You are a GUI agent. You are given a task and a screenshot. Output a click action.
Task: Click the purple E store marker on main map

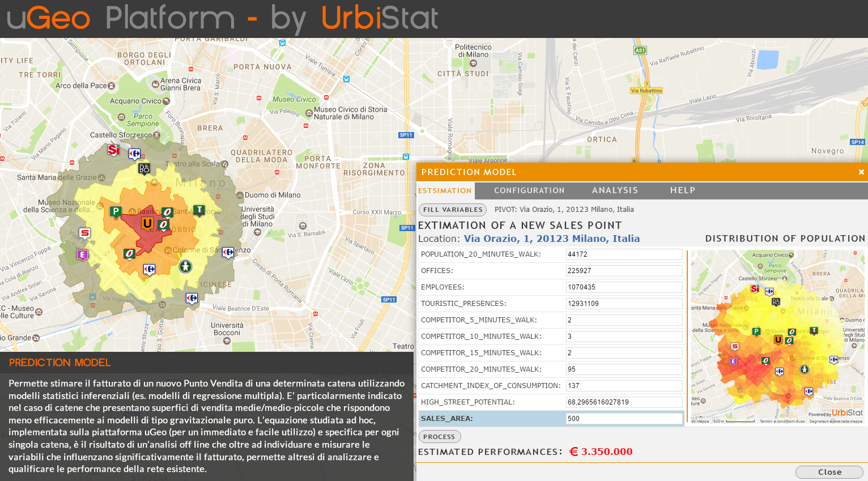(x=82, y=255)
